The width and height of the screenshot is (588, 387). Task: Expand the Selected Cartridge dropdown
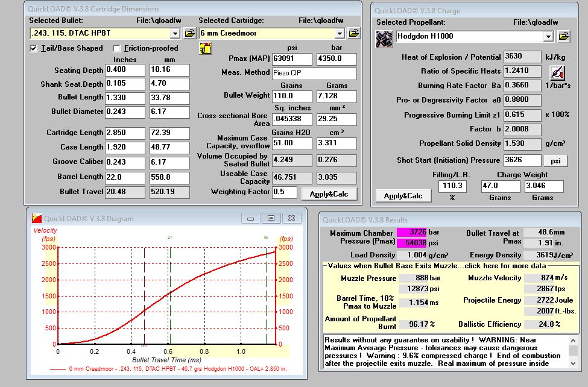(340, 33)
